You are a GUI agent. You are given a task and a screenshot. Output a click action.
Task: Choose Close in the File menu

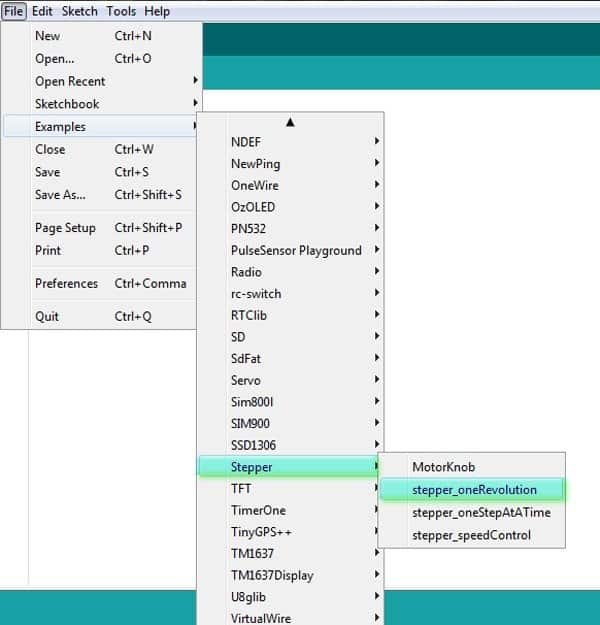click(100, 149)
